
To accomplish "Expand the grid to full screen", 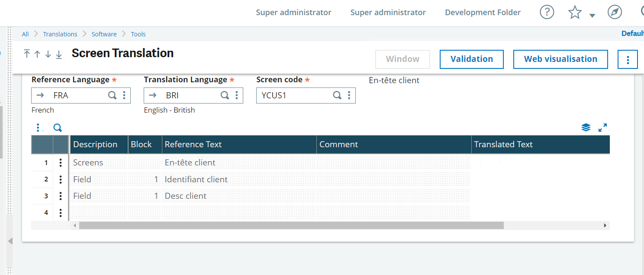I will coord(603,127).
